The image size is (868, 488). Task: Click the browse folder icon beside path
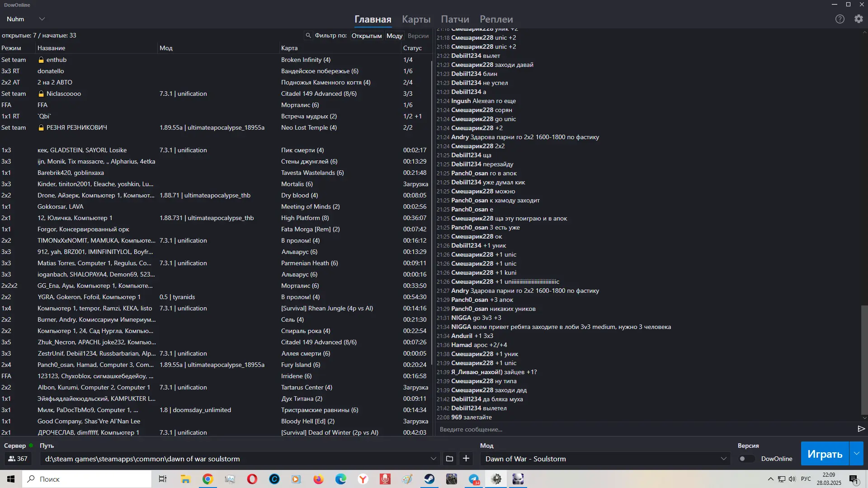point(449,459)
